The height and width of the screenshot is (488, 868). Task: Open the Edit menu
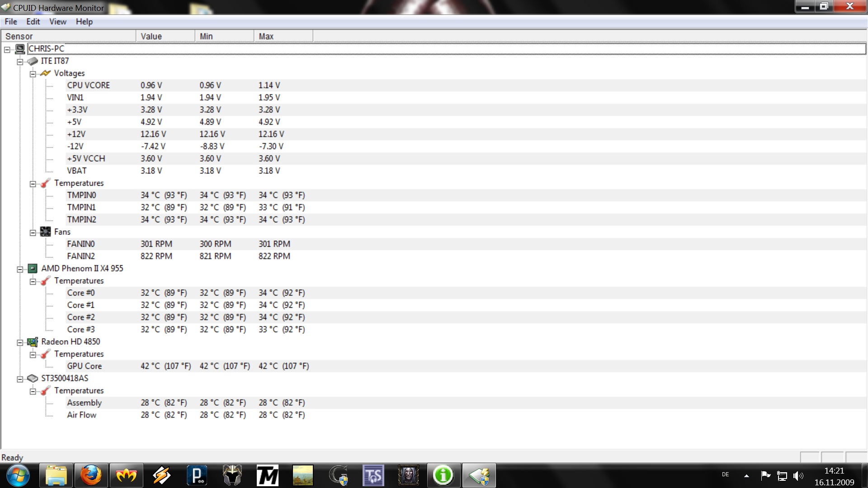33,21
